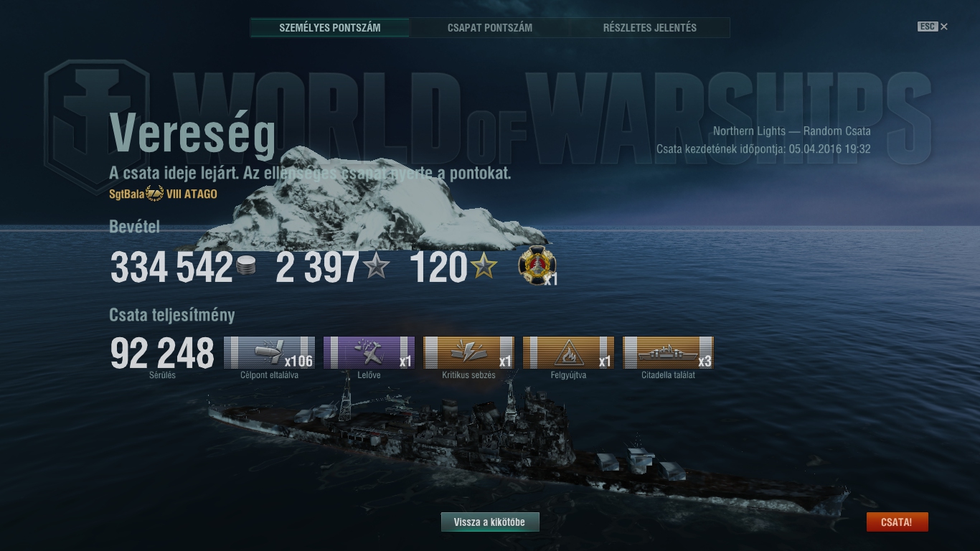Switch to the Csapat pontszám tab
Screen dimensions: 980x551
[490, 28]
